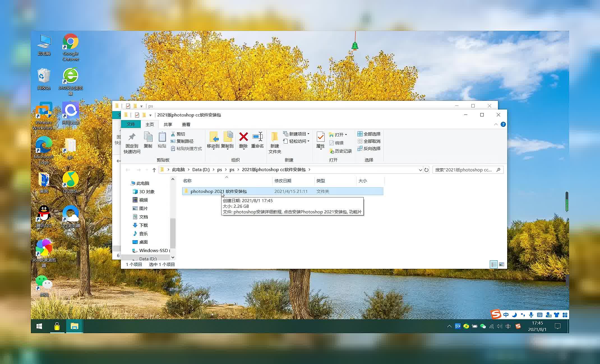600x364 pixels.
Task: Click Data (D:) breadcrumb in address bar
Action: [201, 169]
